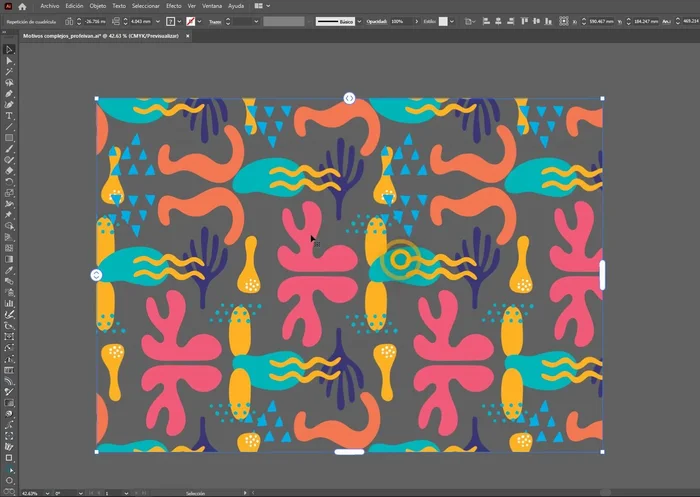
Task: Click the pattern repeat handle at top edge
Action: (349, 98)
